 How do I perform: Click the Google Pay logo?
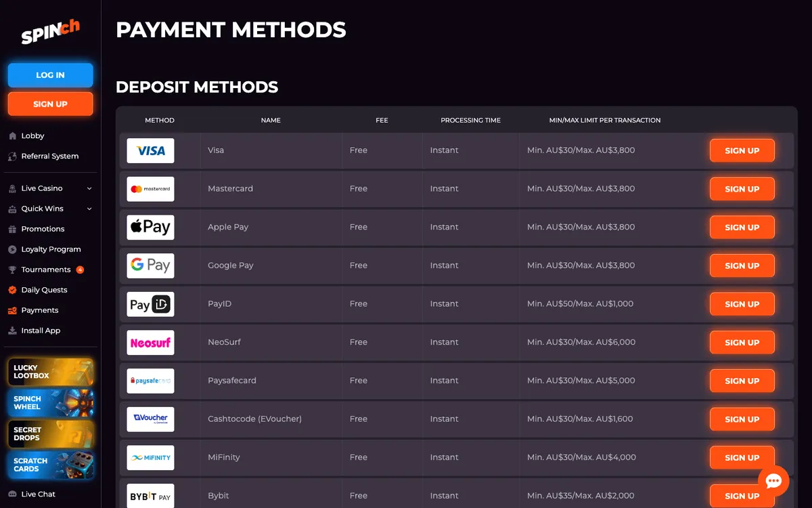tap(150, 266)
